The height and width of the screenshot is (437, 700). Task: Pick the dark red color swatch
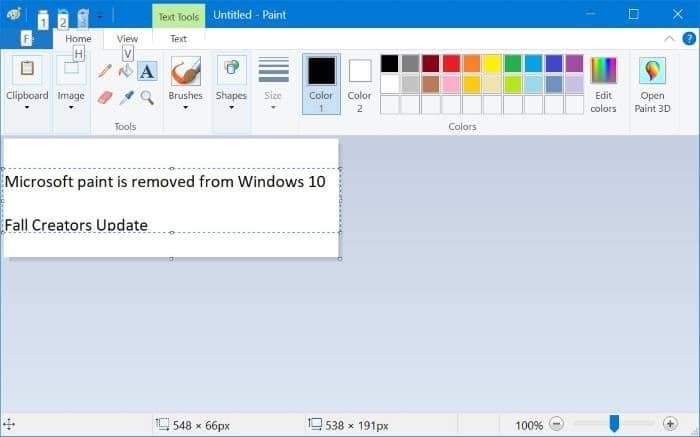pos(431,63)
